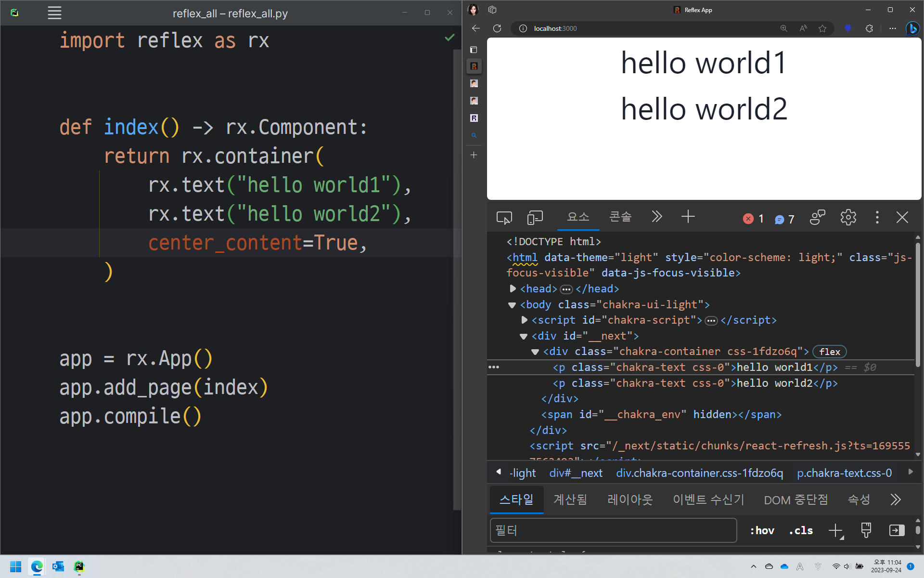Image resolution: width=924 pixels, height=578 pixels.
Task: Click the inspect element picker icon
Action: 504,218
